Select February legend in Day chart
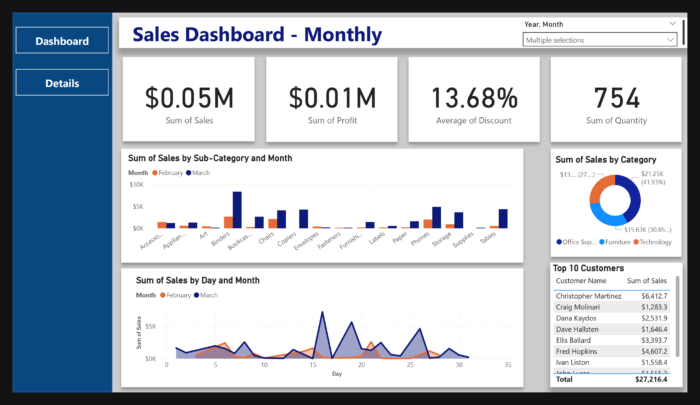The width and height of the screenshot is (700, 405). (x=162, y=295)
